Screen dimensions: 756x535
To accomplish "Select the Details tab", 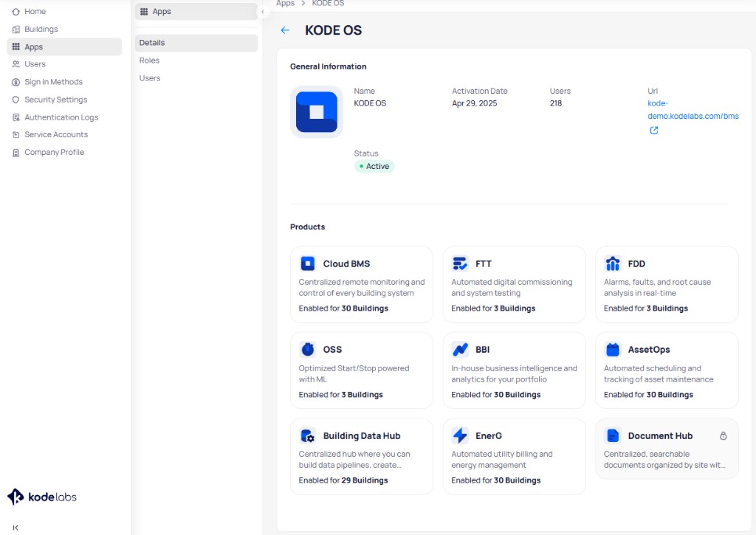I will tap(196, 43).
